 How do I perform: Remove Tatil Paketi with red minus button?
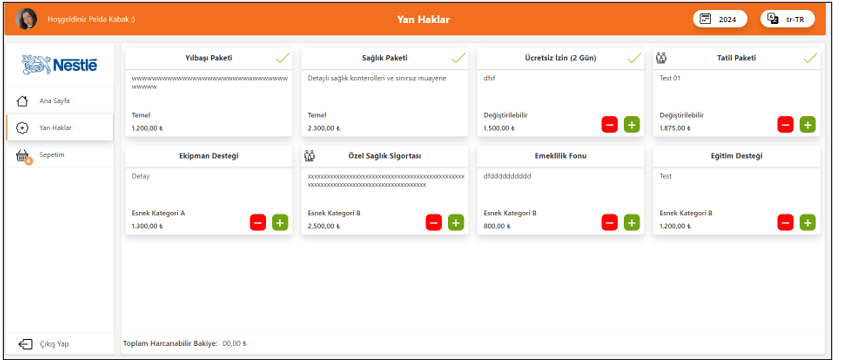[786, 125]
